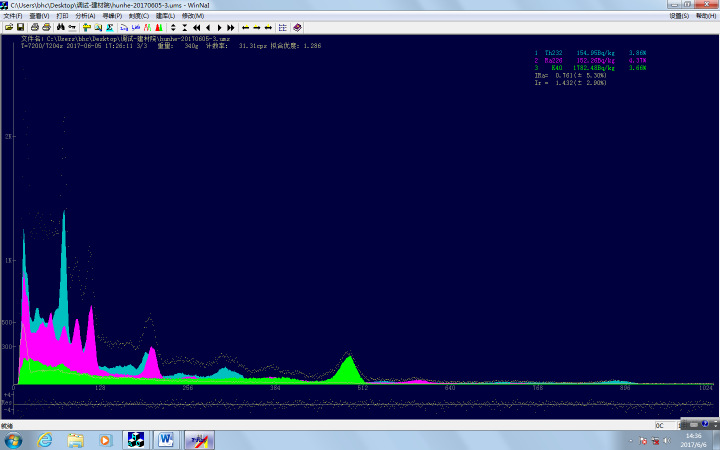Click the binoculars search icon
Image resolution: width=720 pixels, height=450 pixels.
click(59, 27)
